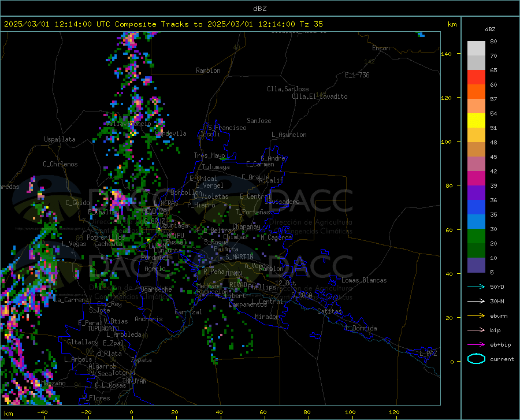
Task: Click the 'TUNUYAN' label on map
Action: 134,381
